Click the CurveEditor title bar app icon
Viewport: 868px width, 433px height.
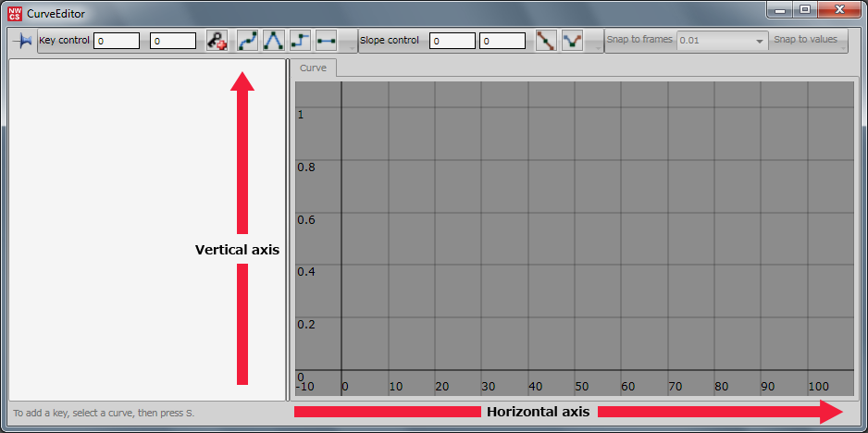[15, 13]
